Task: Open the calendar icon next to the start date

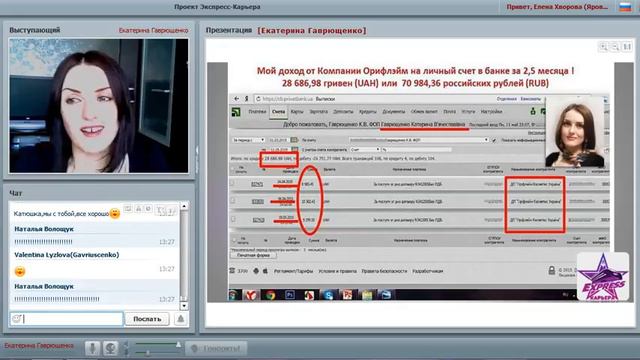Action: pyautogui.click(x=294, y=140)
